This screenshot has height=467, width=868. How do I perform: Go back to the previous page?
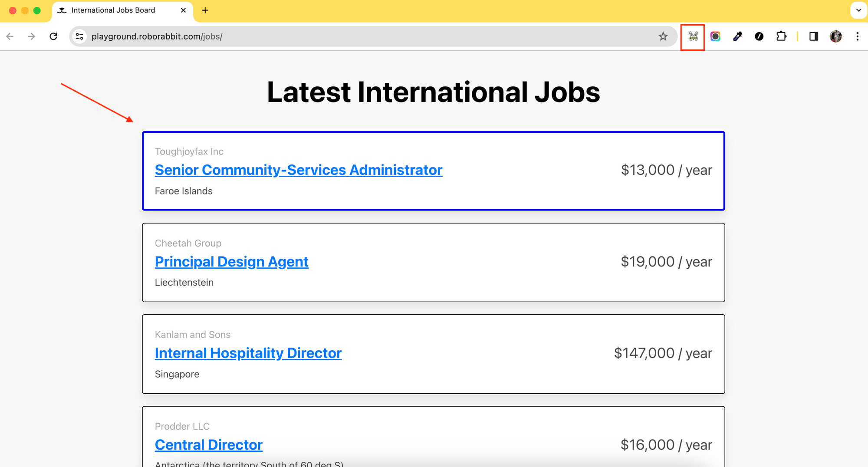pyautogui.click(x=10, y=36)
